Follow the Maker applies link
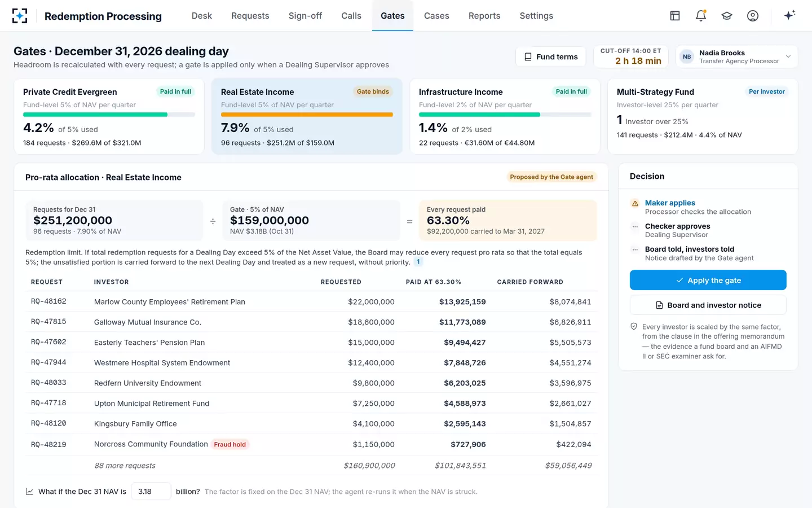 pyautogui.click(x=670, y=203)
